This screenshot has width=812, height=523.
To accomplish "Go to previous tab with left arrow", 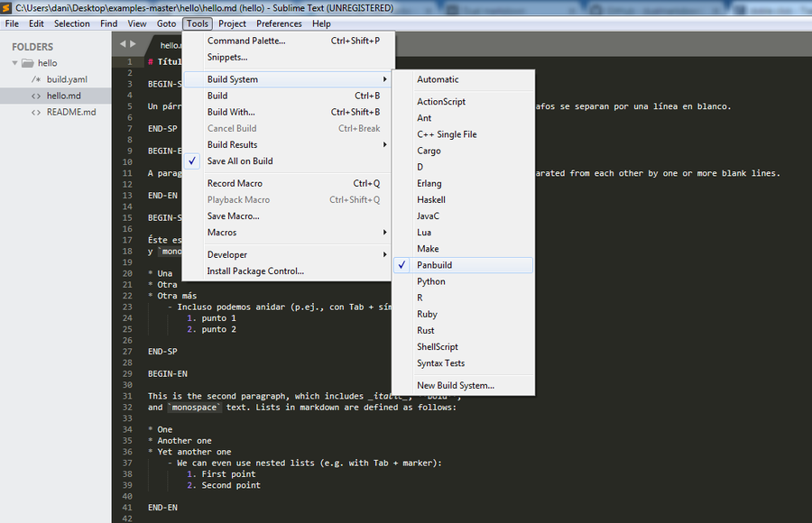I will click(x=123, y=44).
